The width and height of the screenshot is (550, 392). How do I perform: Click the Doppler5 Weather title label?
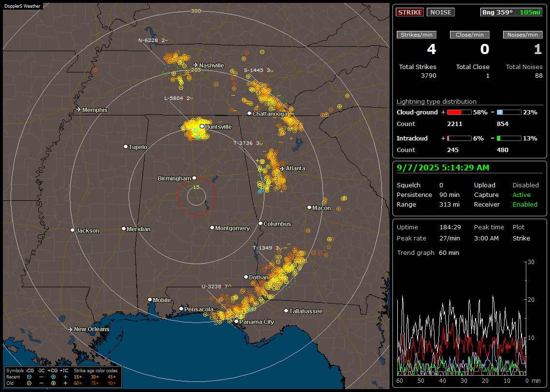coord(22,6)
